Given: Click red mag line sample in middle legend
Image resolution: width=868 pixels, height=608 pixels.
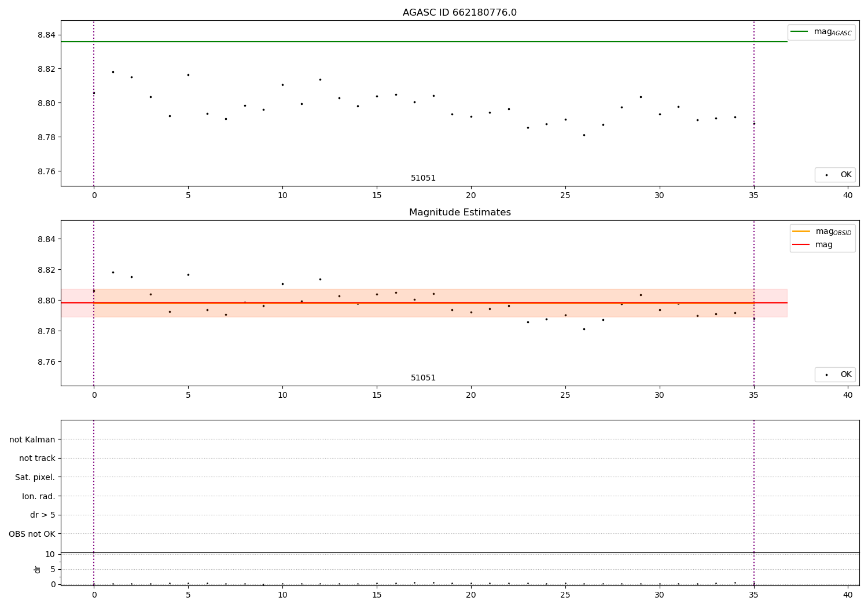Looking at the screenshot, I should point(801,244).
